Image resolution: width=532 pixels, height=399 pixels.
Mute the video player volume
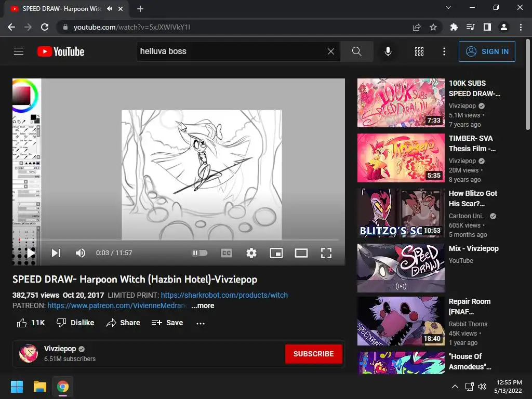pyautogui.click(x=81, y=253)
